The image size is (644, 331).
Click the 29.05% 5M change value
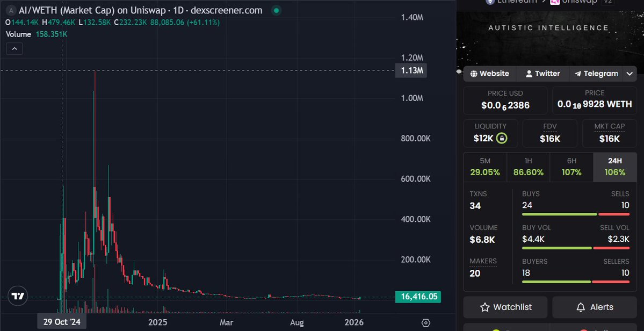point(485,172)
